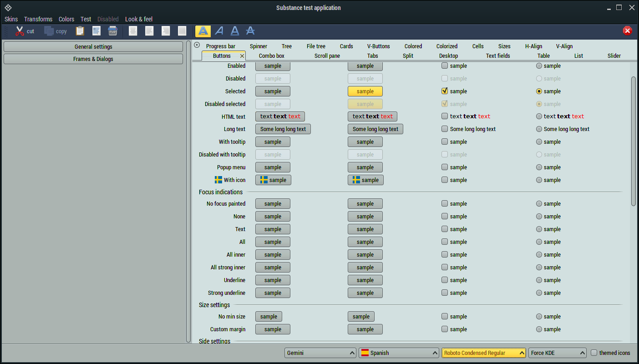Open the Skins menu

(11, 19)
